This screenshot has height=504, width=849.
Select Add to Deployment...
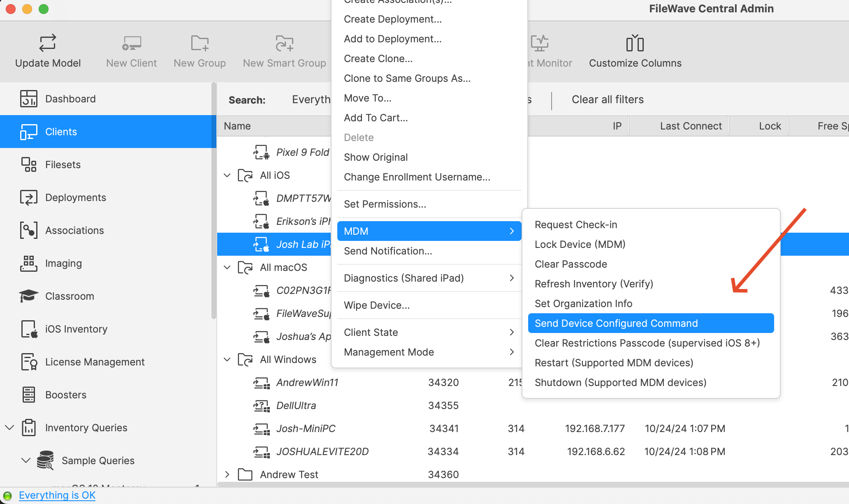pyautogui.click(x=429, y=39)
